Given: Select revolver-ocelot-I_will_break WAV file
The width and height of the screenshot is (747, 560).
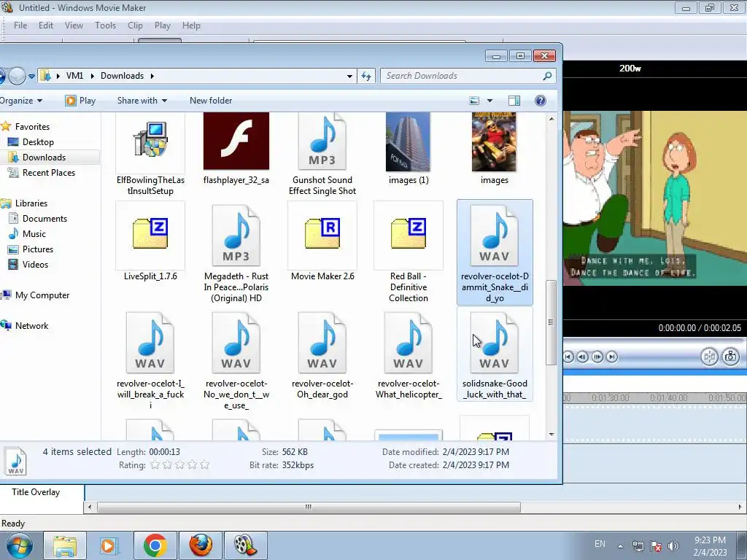Looking at the screenshot, I should click(x=150, y=359).
